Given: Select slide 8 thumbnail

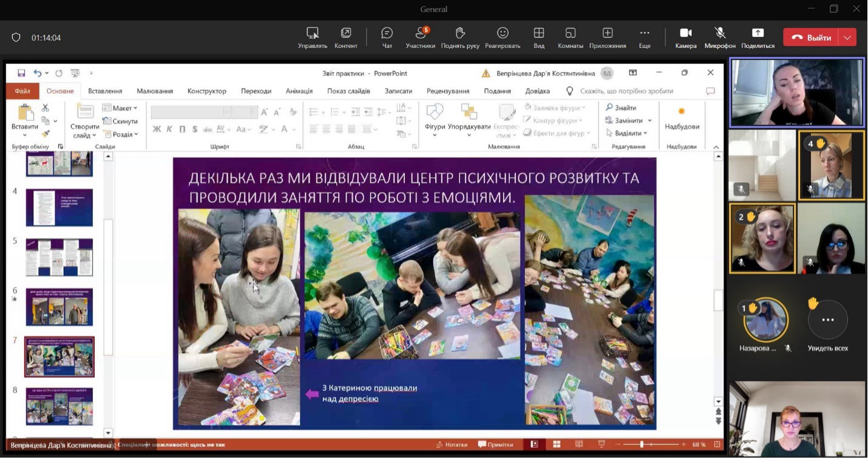Looking at the screenshot, I should (x=59, y=406).
